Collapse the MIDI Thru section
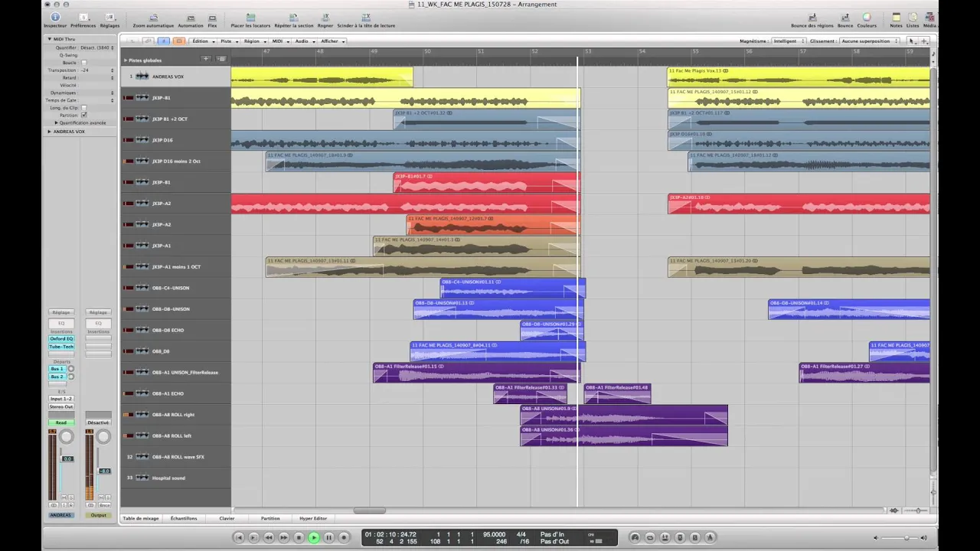Screen dimensions: 980x551 (50, 39)
